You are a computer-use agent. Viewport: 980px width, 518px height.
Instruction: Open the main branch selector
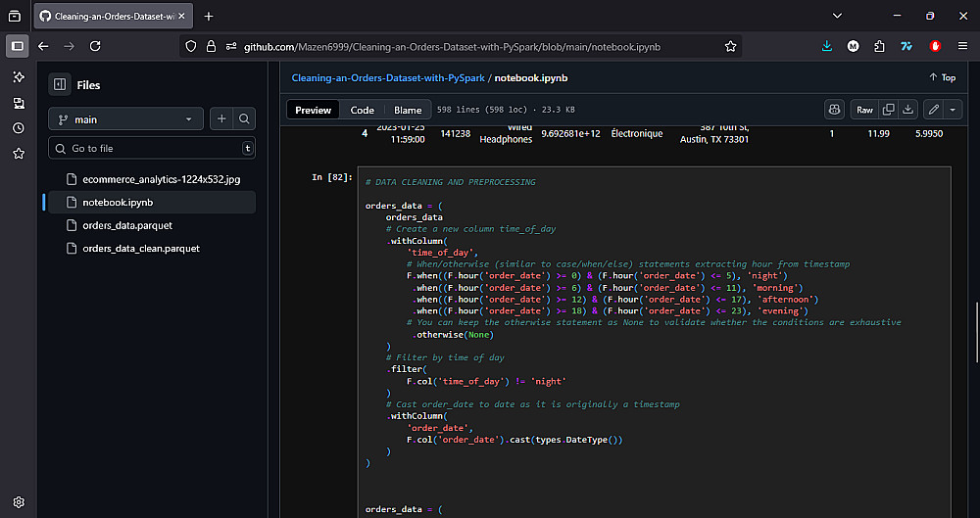click(x=125, y=119)
